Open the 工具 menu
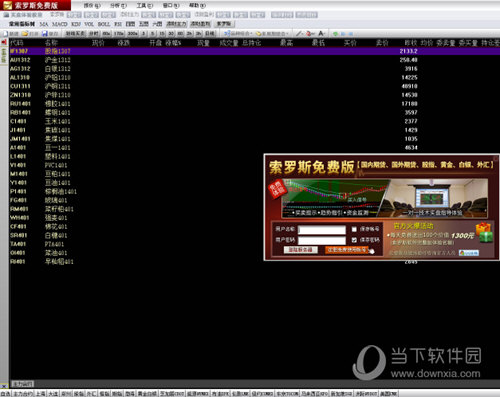Image resolution: width=500 pixels, height=397 pixels. (144, 6)
